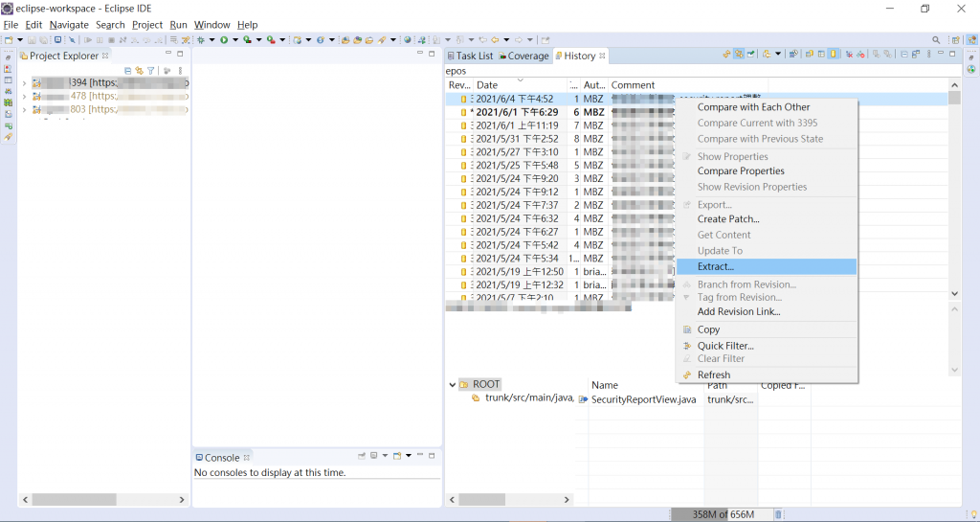Open the Window menu
The image size is (980, 522).
212,25
